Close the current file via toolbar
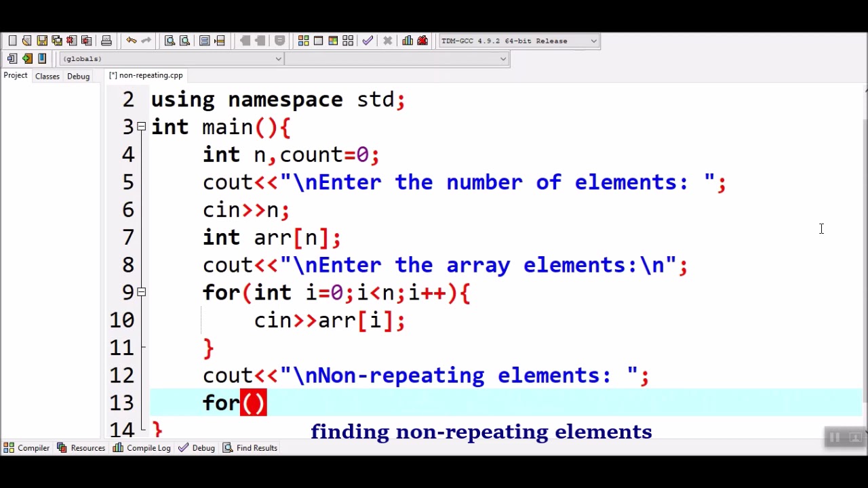The image size is (868, 488). [72, 41]
